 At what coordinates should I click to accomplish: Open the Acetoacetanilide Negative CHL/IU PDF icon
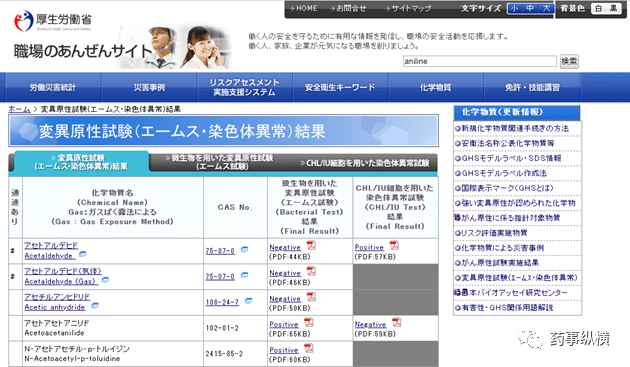[397, 322]
